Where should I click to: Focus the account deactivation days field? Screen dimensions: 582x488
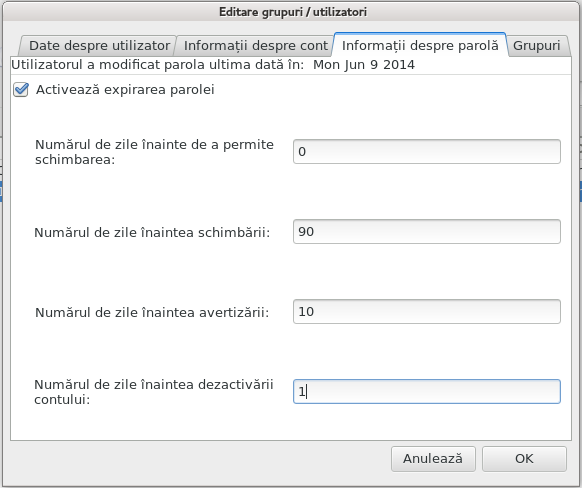[x=426, y=392]
